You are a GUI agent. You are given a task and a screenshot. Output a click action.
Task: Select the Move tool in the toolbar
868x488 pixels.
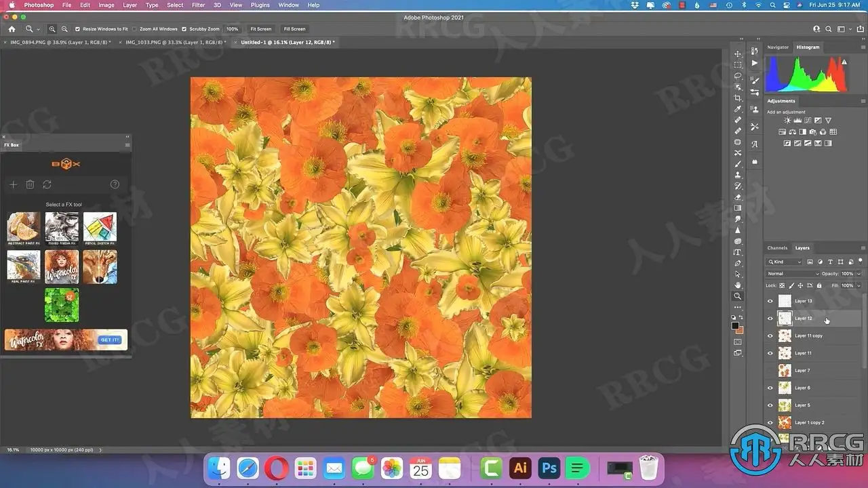[738, 54]
